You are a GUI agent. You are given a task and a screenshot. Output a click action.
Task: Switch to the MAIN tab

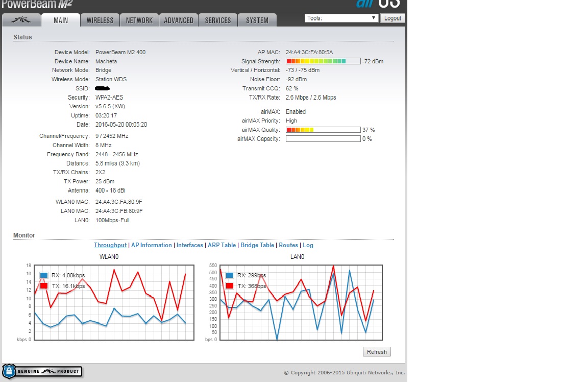[x=61, y=20]
